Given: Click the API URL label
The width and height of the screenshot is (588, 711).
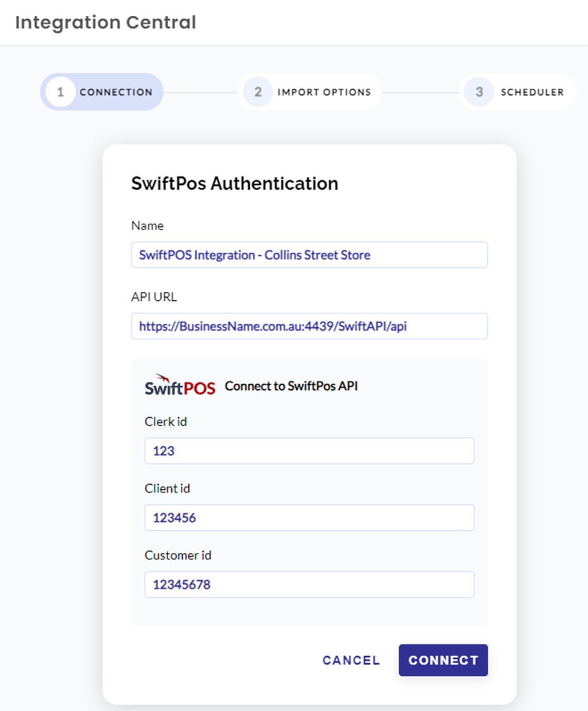Looking at the screenshot, I should pyautogui.click(x=154, y=297).
